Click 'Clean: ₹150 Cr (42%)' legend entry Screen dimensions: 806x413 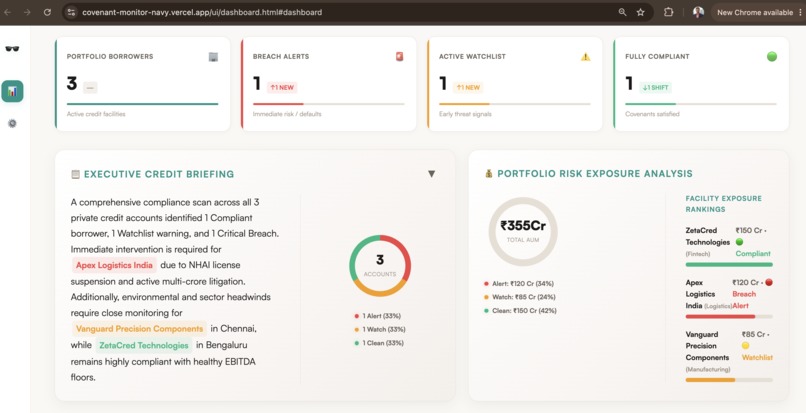click(520, 311)
